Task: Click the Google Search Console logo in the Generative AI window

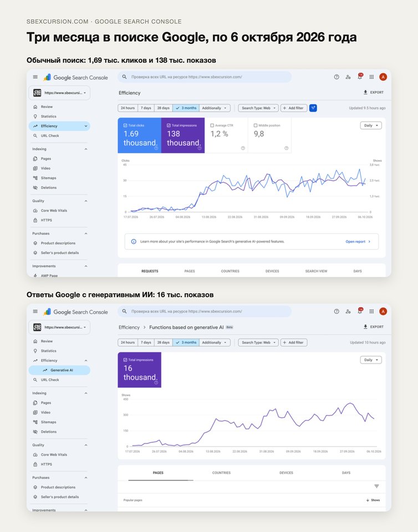Action: (x=75, y=312)
